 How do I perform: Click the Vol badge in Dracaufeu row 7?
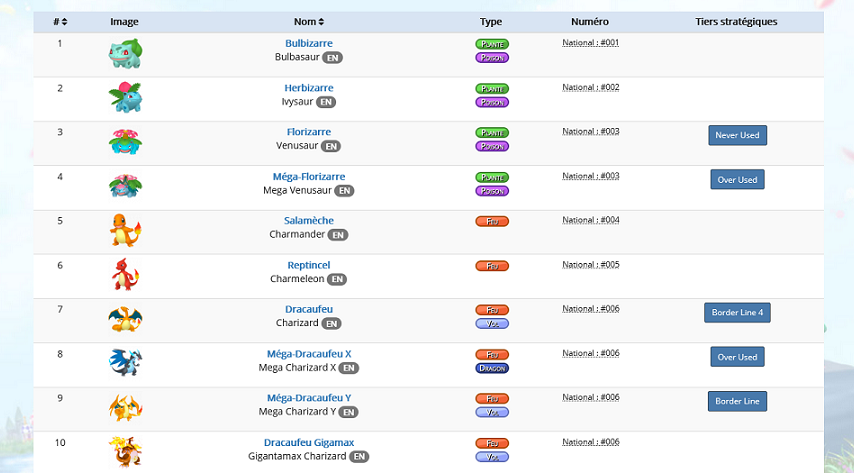492,324
